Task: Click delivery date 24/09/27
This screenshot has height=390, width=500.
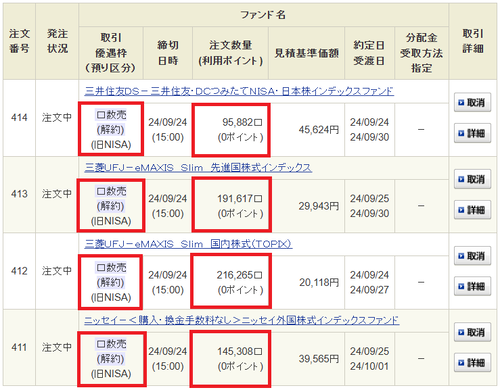Action: 369,290
